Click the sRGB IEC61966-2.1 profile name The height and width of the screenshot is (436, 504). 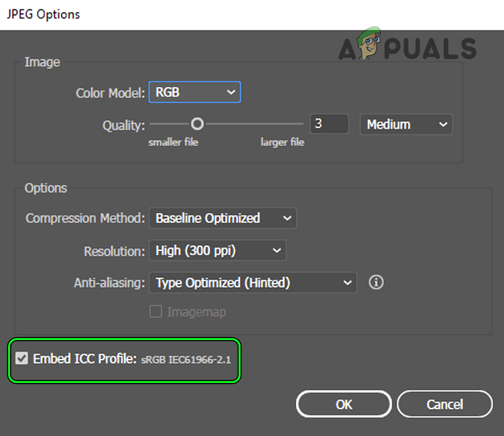click(190, 360)
